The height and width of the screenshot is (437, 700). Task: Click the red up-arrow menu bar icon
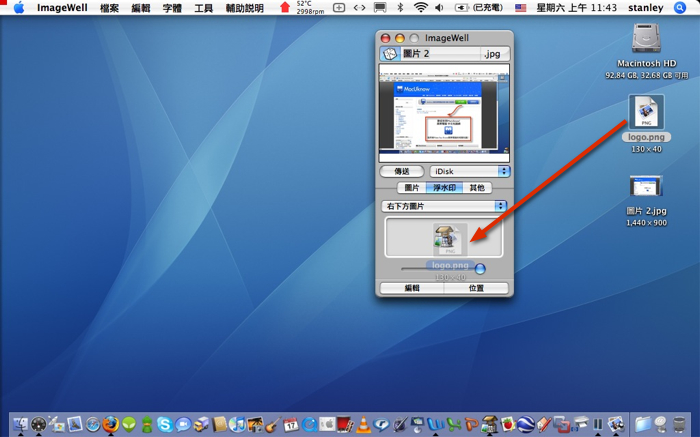pyautogui.click(x=285, y=7)
